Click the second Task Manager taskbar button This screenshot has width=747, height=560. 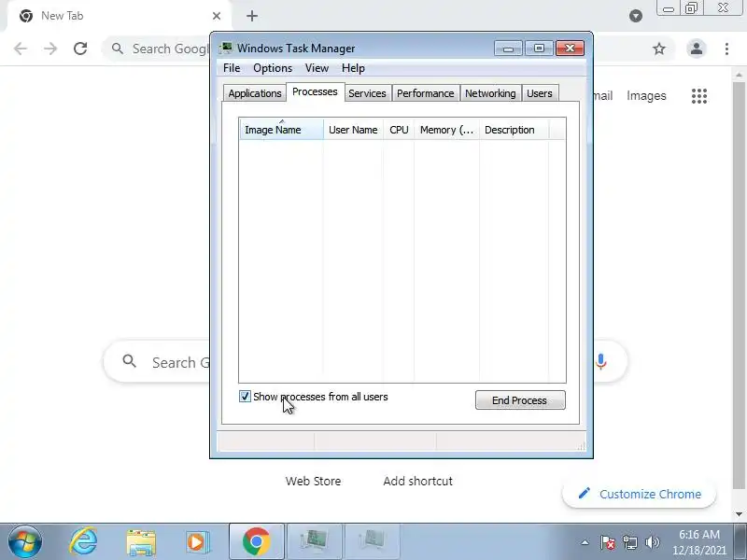(372, 542)
